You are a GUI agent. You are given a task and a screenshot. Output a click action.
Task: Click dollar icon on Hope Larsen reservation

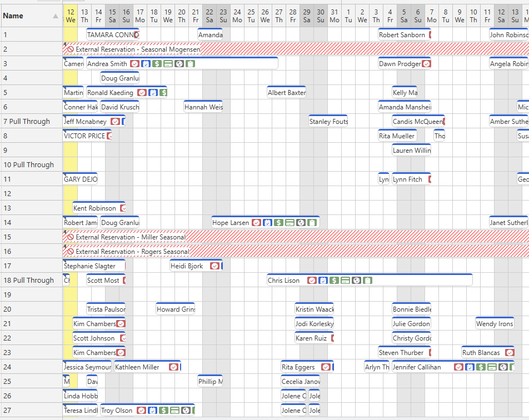tap(279, 223)
